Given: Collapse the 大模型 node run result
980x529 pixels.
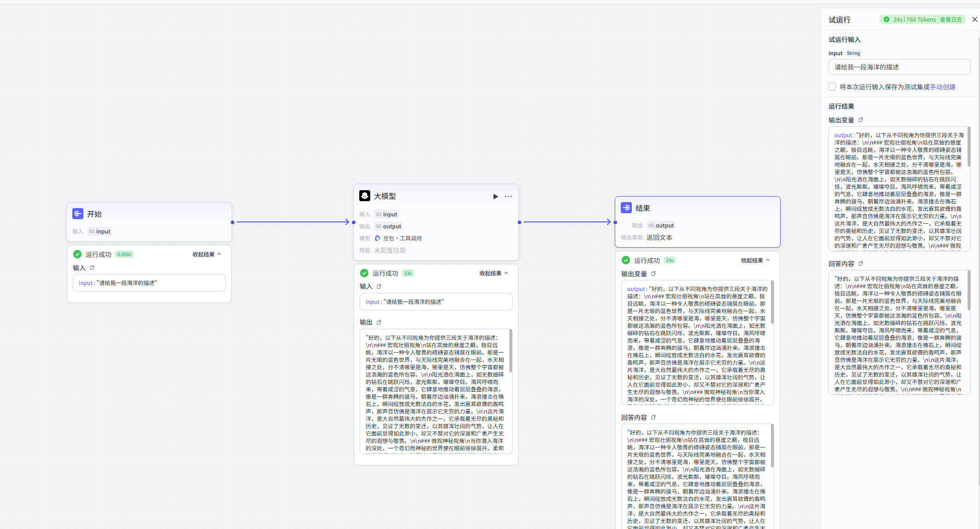Looking at the screenshot, I should pos(494,273).
